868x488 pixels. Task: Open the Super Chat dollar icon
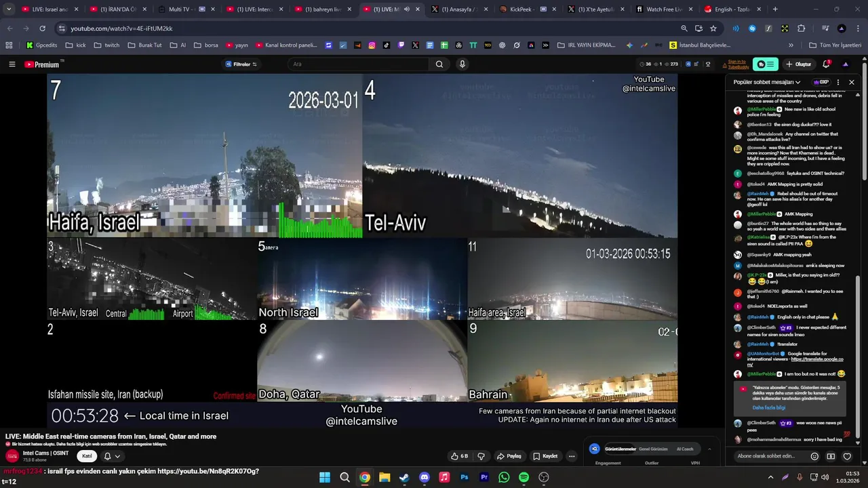(831, 456)
